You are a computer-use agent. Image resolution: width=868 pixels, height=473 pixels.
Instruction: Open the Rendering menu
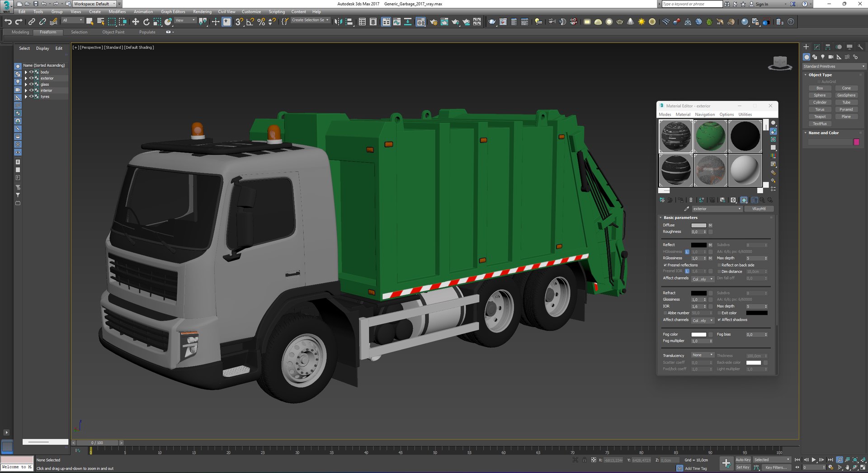pyautogui.click(x=202, y=12)
